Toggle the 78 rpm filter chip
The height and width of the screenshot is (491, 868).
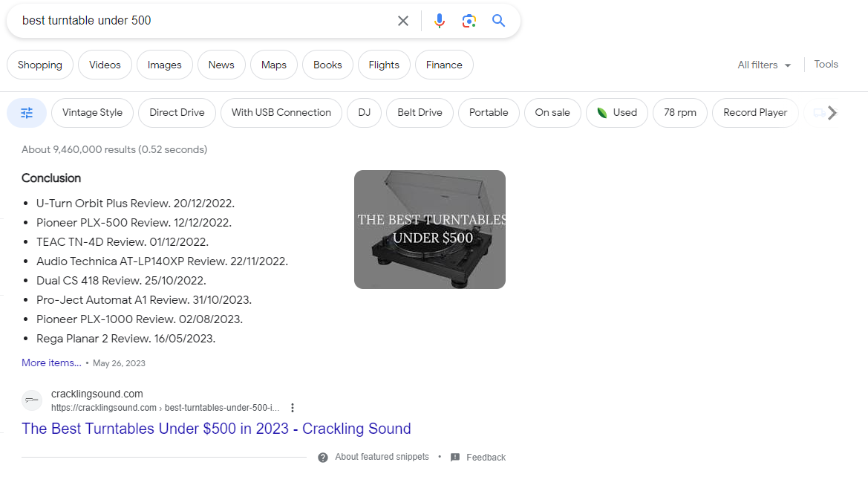(680, 113)
